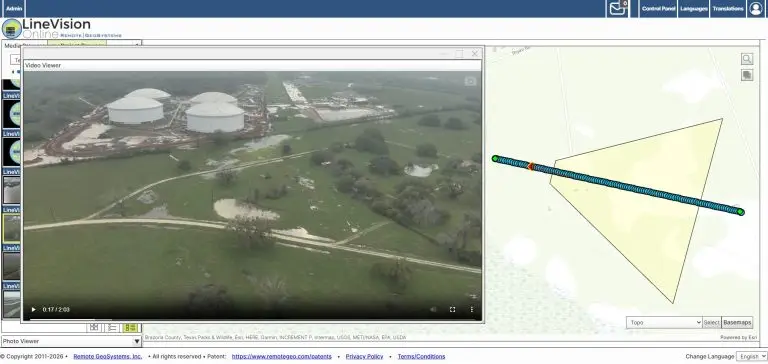
Task: Click the Powered by Esri attribution
Action: point(738,338)
